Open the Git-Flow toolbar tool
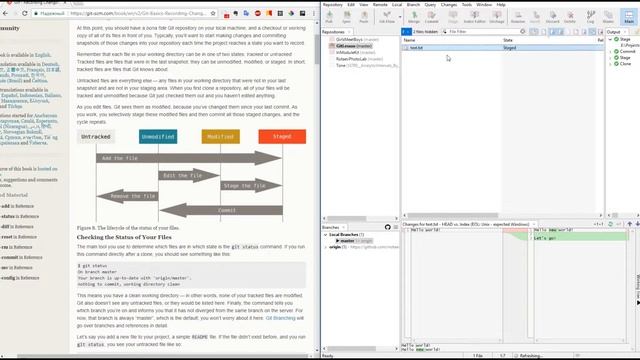Image resolution: width=640 pixels, height=360 pixels. pyautogui.click(x=387, y=17)
